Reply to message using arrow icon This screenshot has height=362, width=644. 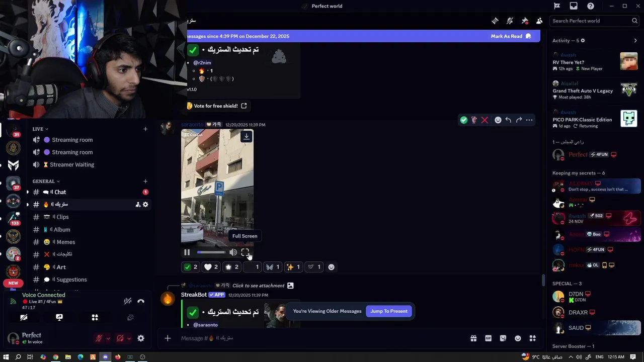(508, 120)
